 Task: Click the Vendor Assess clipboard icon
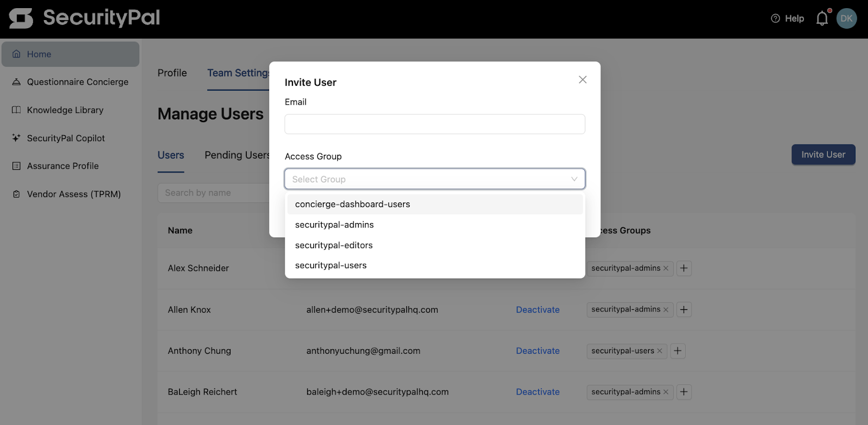[x=16, y=194]
